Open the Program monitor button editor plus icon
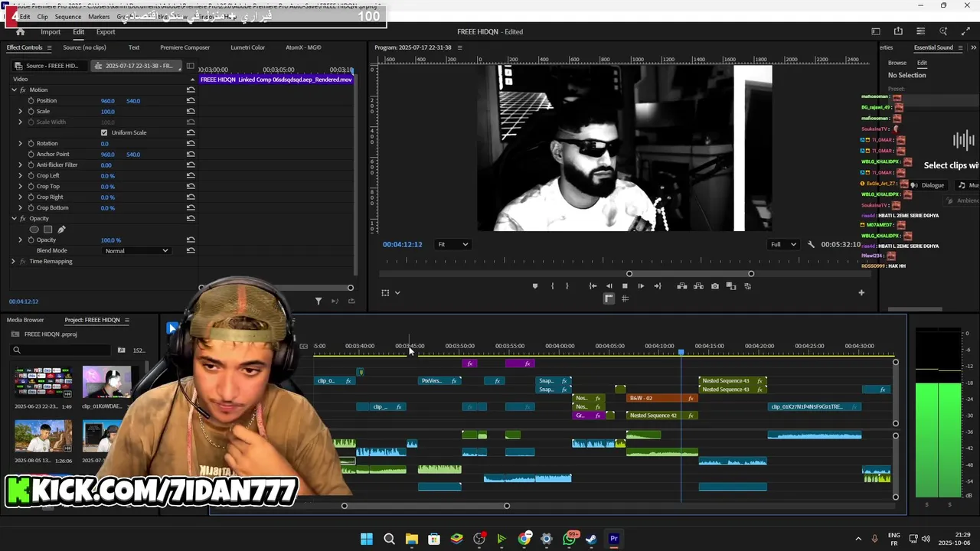980x551 pixels. pos(861,292)
